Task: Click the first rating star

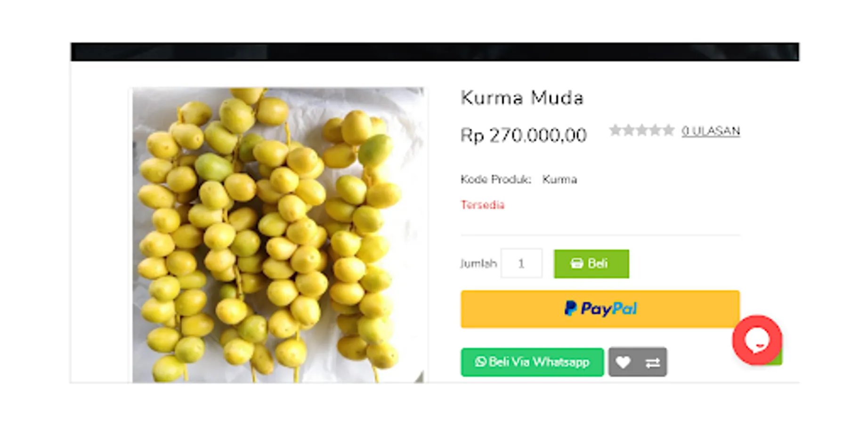Action: [x=615, y=130]
